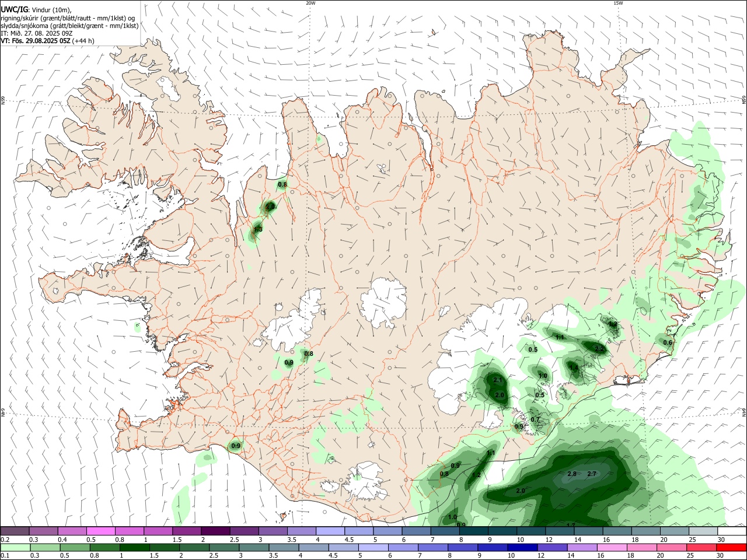Pick the darkest green rain swatch at 1
The height and width of the screenshot is (560, 747).
pos(134,548)
